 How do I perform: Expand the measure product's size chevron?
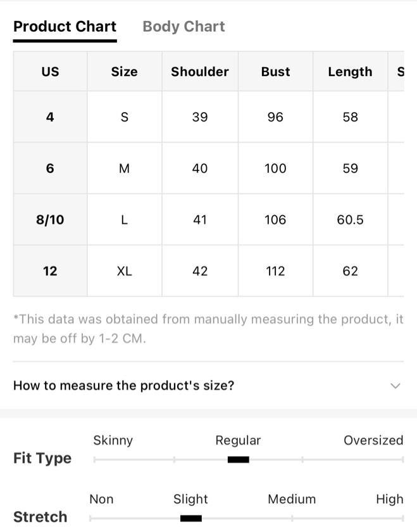point(395,386)
